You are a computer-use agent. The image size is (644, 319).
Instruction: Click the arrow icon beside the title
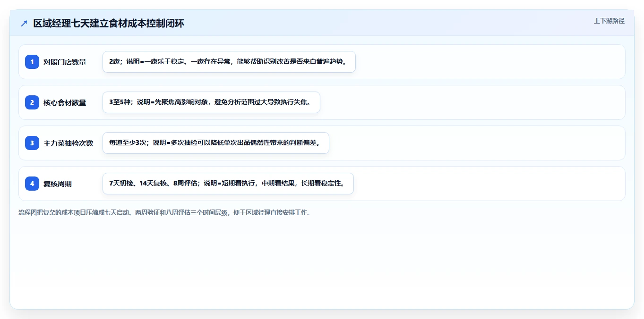coord(24,24)
